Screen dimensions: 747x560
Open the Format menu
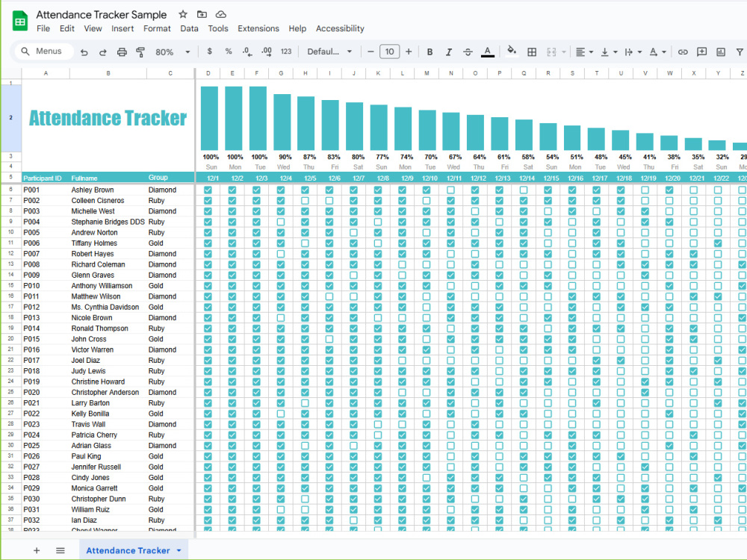tap(157, 28)
